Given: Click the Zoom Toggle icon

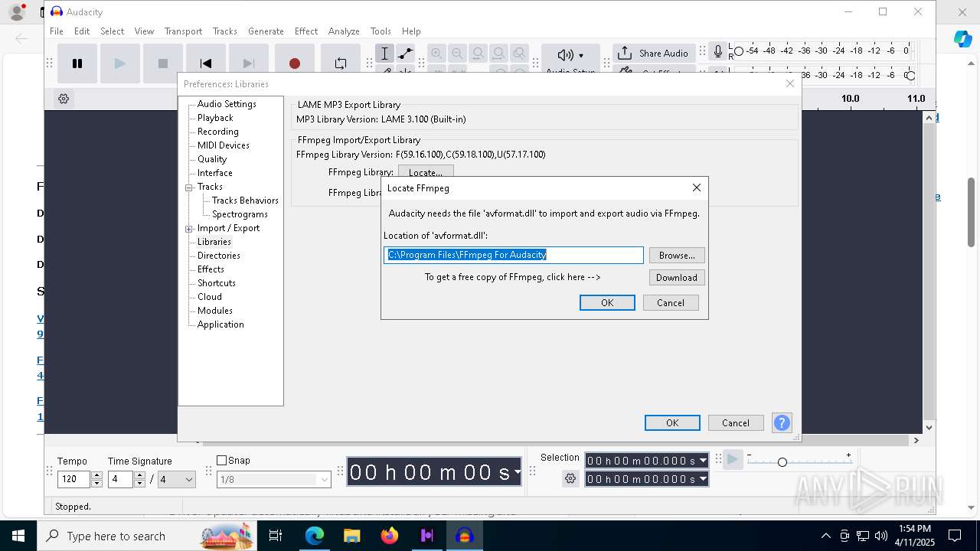Looking at the screenshot, I should click(519, 53).
